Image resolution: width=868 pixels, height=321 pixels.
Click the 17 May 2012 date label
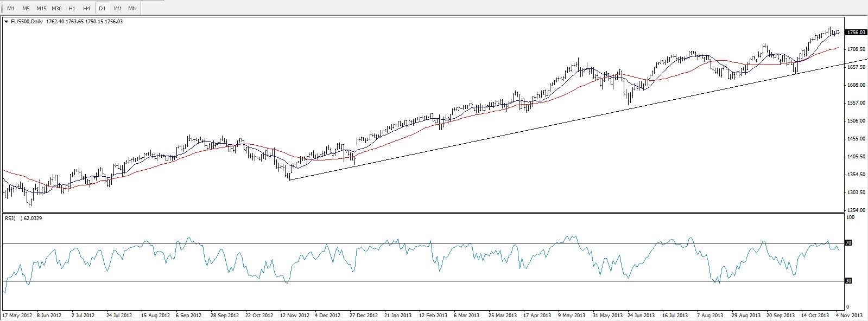pos(17,315)
